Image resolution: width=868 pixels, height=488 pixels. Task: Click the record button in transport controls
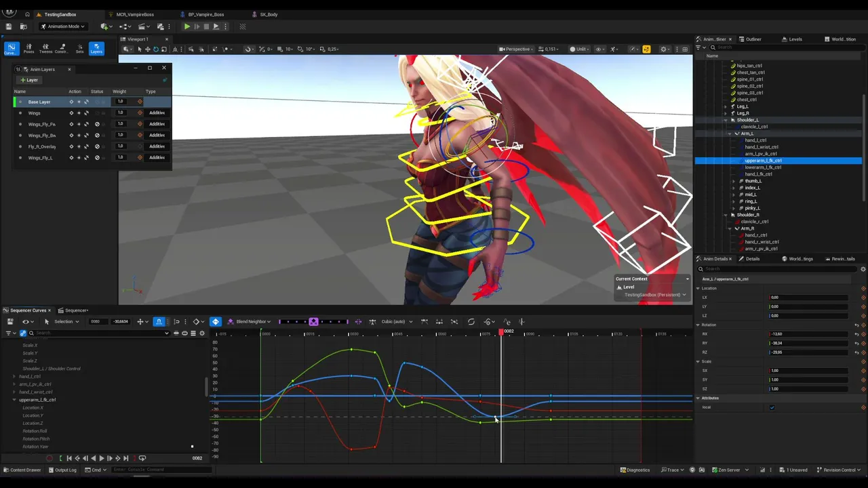click(50, 458)
